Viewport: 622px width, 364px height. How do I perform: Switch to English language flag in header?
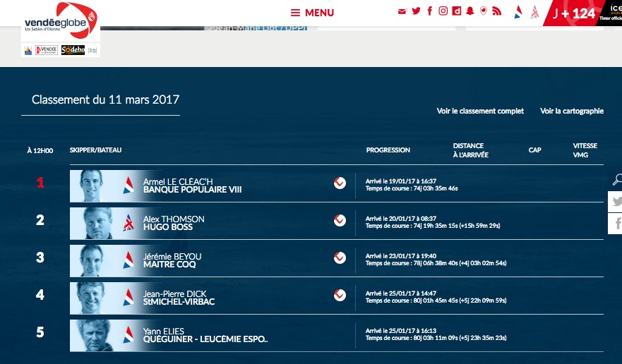[534, 12]
